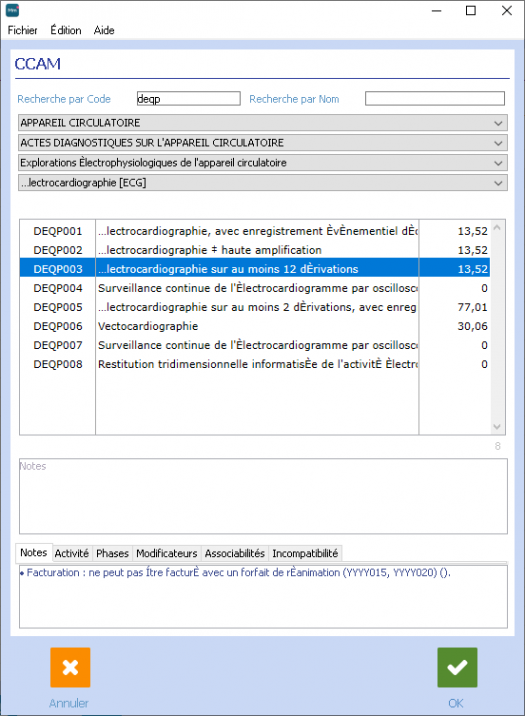Select the DEQP006 Vectocardiographie row
Screen dimensions: 525x716
click(254, 326)
